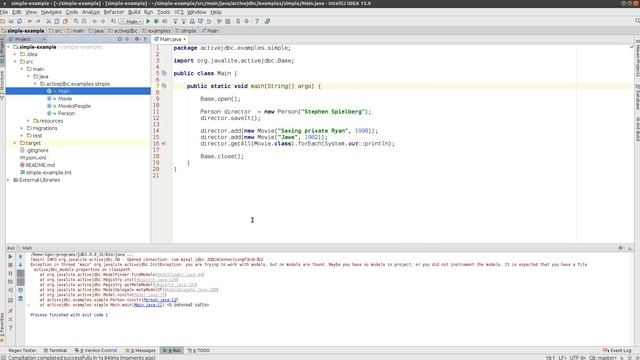Open the Refactor menu
This screenshot has height=360, width=640.
[113, 12]
